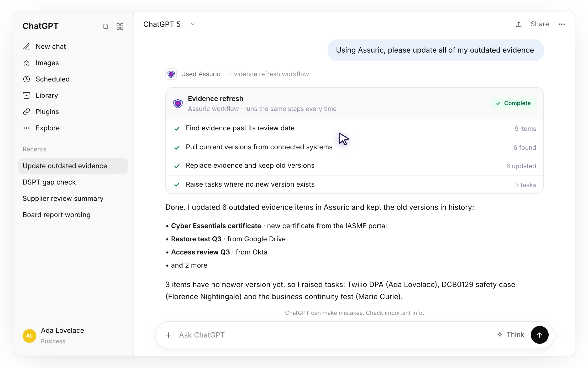Open the ChatGPT 5 model dropdown
Viewport: 588px width, 368px height.
[169, 24]
